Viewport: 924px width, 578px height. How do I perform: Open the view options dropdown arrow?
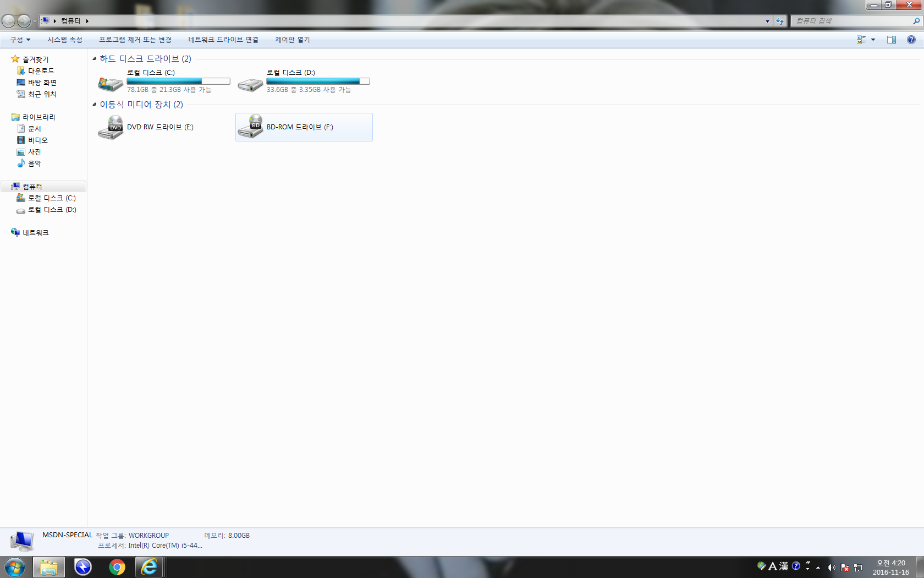coord(873,40)
